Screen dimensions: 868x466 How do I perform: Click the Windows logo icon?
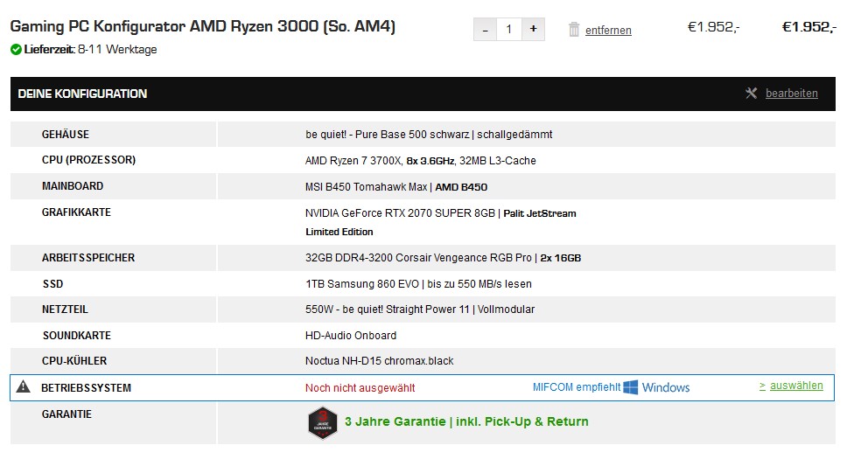pyautogui.click(x=631, y=386)
